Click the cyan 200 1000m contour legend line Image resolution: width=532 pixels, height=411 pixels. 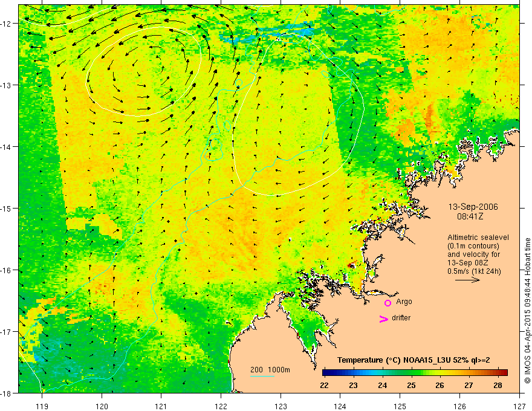pyautogui.click(x=262, y=376)
